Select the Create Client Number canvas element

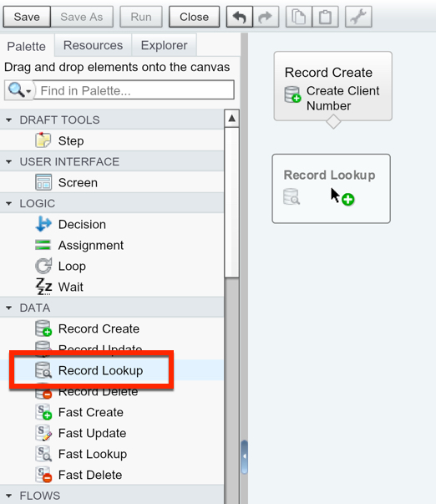(333, 86)
